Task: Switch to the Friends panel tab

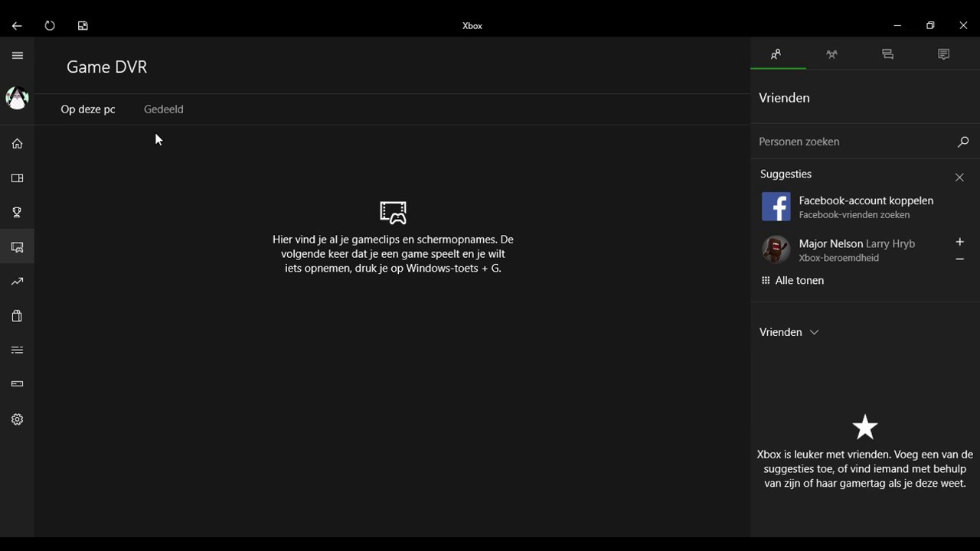Action: [776, 54]
